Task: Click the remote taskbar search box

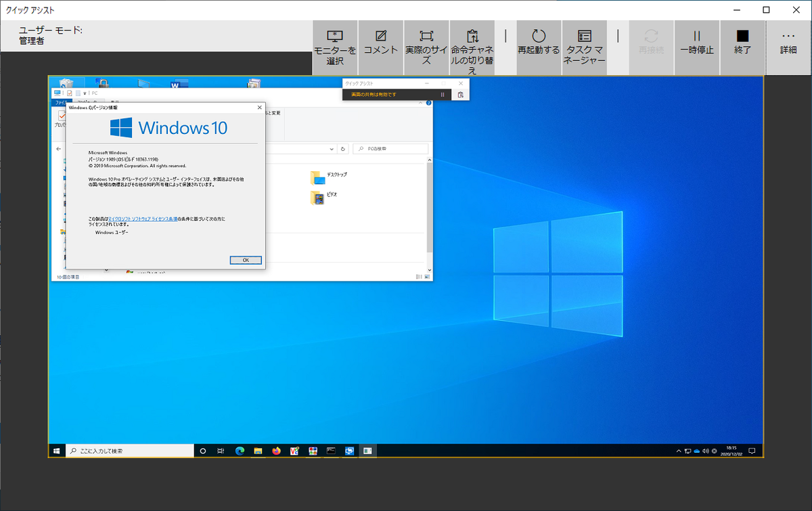Action: click(x=129, y=450)
